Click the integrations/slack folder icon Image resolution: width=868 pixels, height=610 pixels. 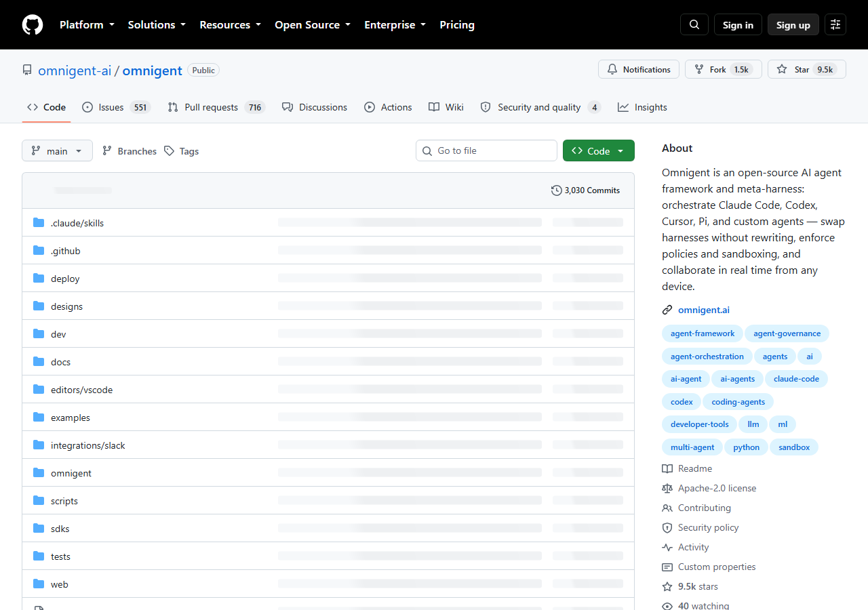click(39, 445)
